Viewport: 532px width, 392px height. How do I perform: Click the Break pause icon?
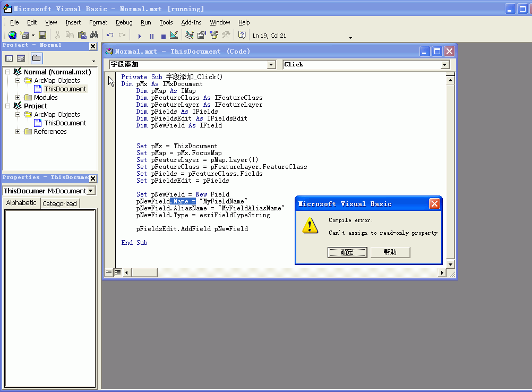click(152, 36)
